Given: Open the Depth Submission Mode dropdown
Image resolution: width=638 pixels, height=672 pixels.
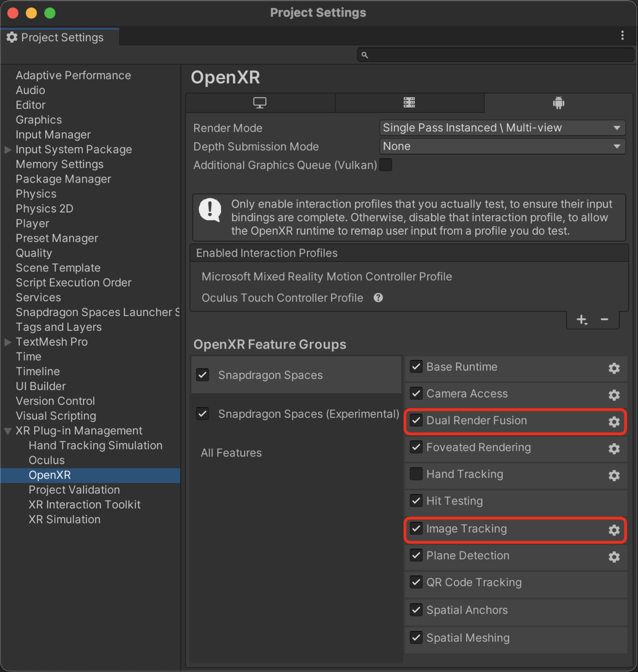Looking at the screenshot, I should [502, 146].
